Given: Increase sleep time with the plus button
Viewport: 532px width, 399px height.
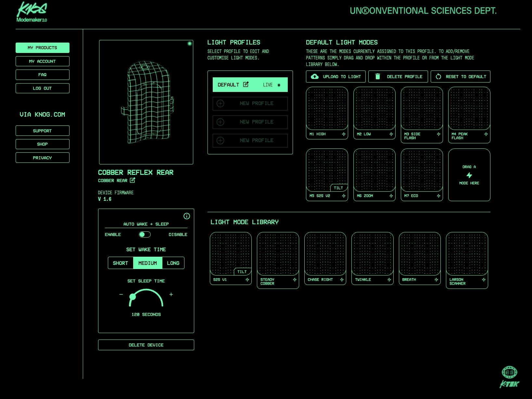Looking at the screenshot, I should [x=171, y=294].
